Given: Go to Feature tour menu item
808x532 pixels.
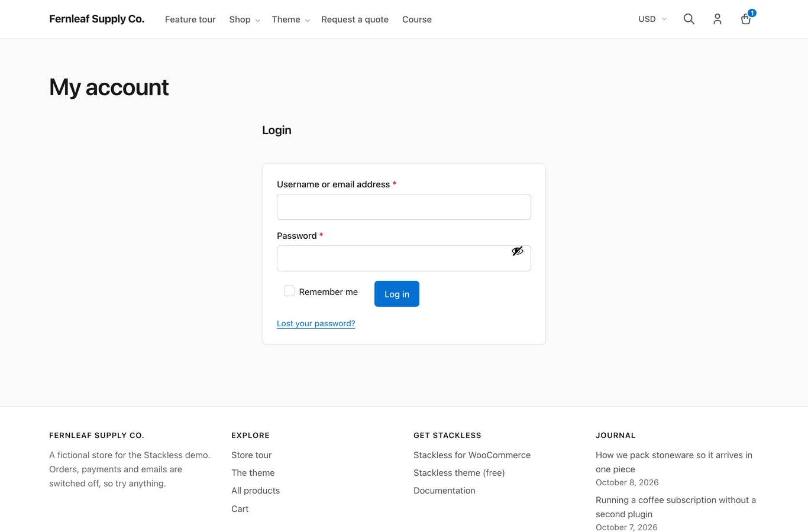Looking at the screenshot, I should point(190,20).
